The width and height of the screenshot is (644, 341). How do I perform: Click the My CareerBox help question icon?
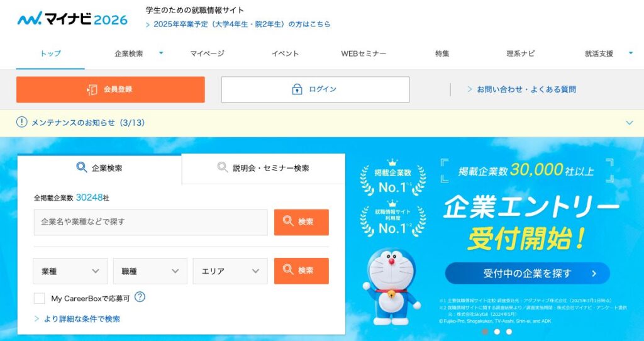tap(140, 297)
